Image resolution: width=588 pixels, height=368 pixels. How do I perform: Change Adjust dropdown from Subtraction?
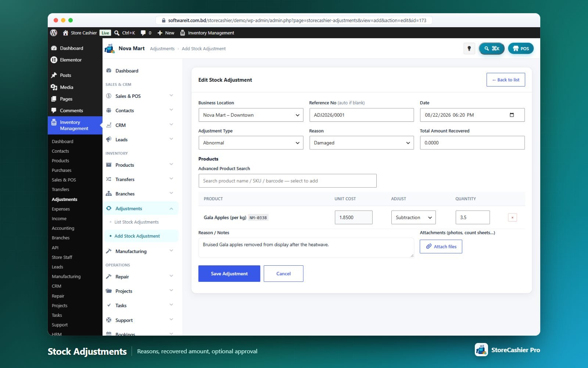pos(413,217)
